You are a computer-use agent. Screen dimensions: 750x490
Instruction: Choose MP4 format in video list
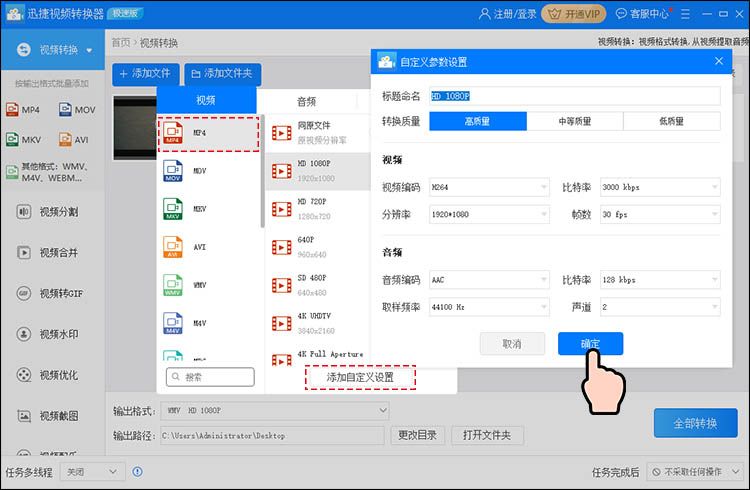(209, 134)
